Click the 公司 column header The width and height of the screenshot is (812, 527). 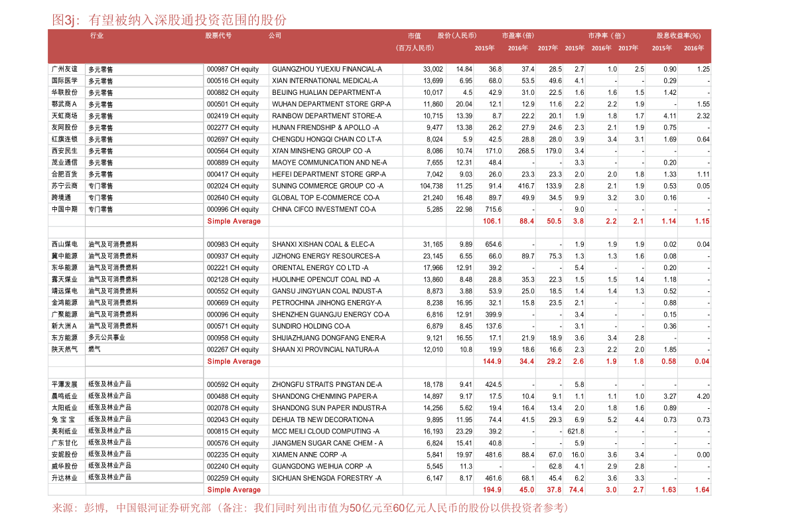click(x=275, y=36)
